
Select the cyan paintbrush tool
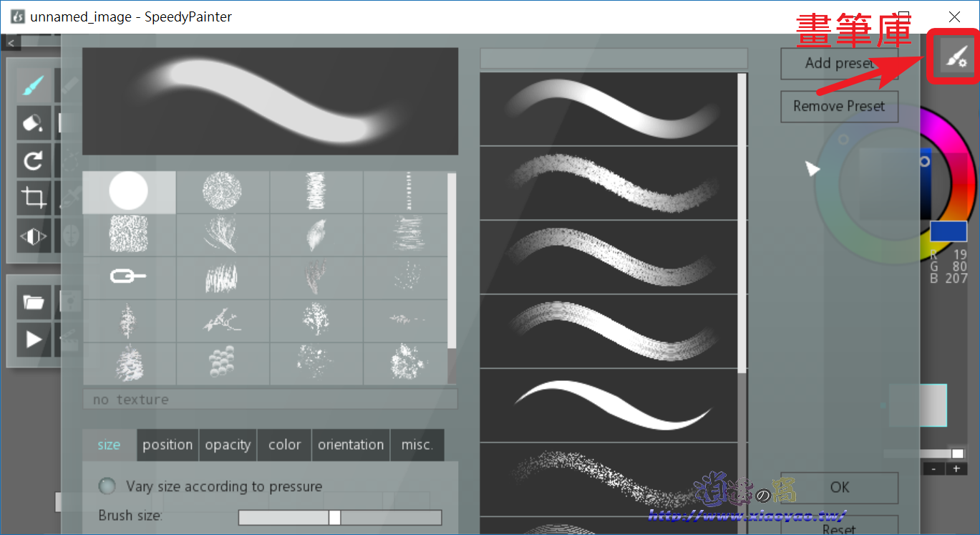[x=33, y=87]
